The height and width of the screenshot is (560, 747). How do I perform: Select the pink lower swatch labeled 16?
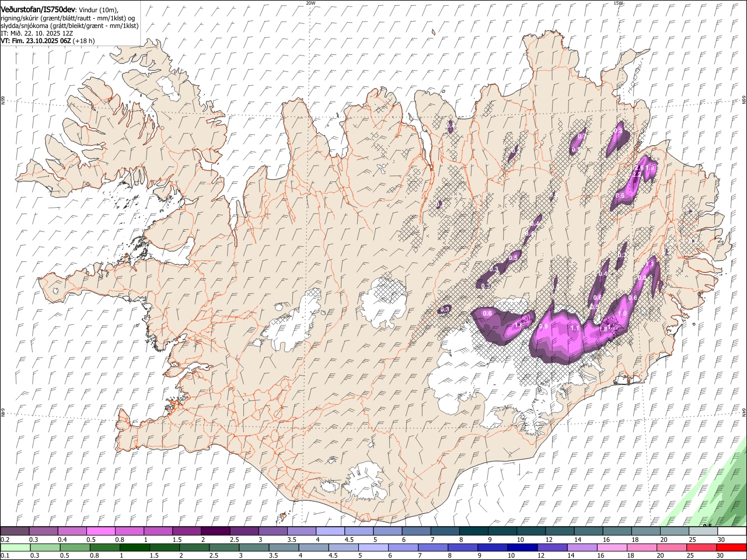[x=613, y=547]
